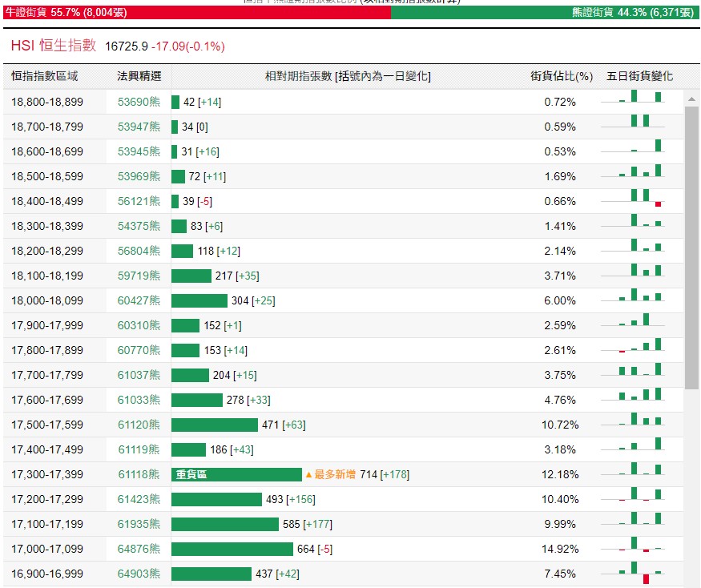Open the 61118熊 warrant link
701x588 pixels.
[139, 474]
